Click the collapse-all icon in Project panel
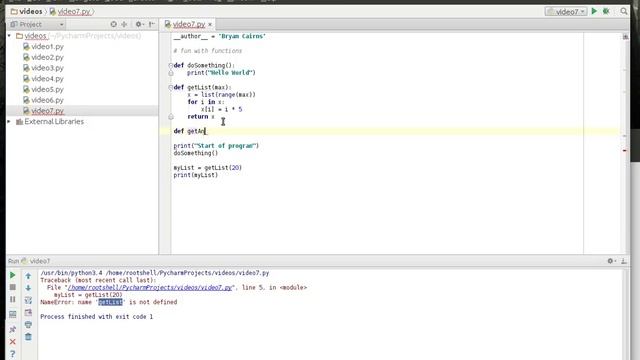 124,24
